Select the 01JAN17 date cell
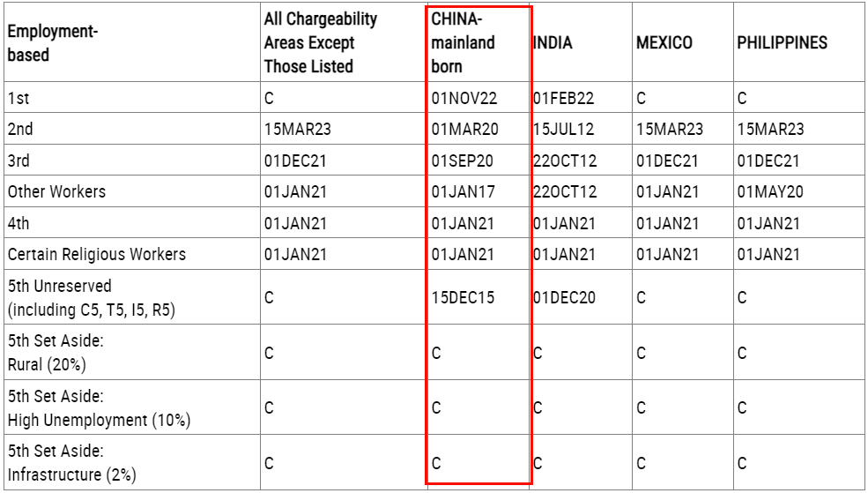The width and height of the screenshot is (868, 493). (464, 191)
